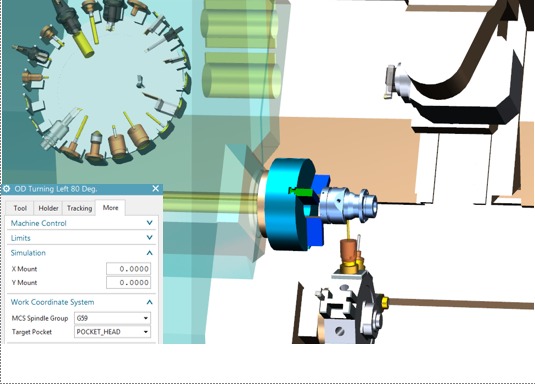Open the Target Pocket dropdown
Screen dimensions: 535x385
112,332
